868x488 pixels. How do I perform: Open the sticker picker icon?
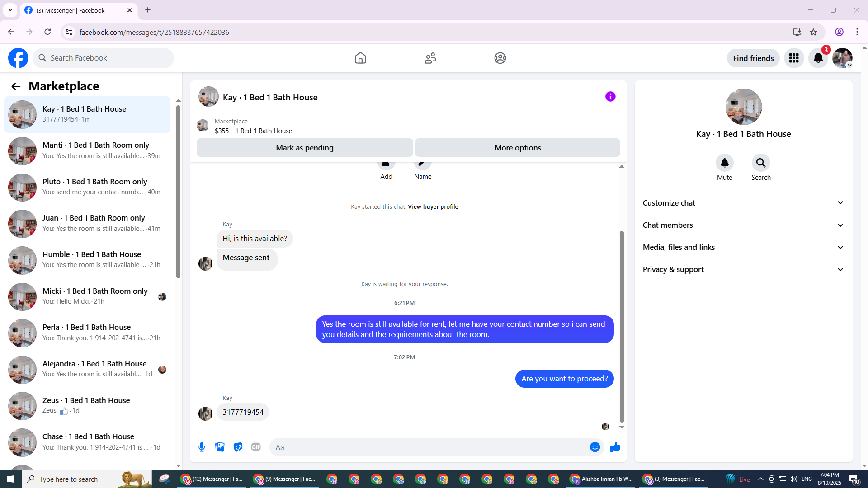(x=238, y=447)
